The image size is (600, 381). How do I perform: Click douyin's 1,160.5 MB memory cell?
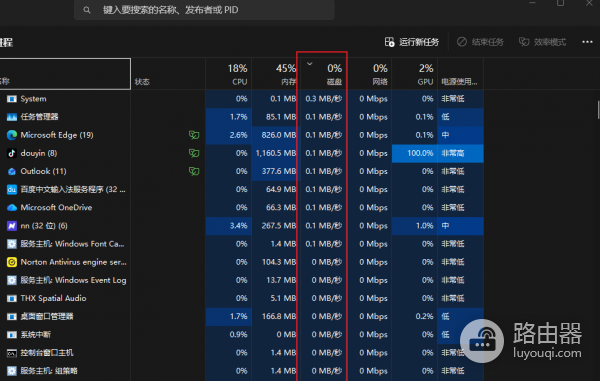(x=274, y=153)
